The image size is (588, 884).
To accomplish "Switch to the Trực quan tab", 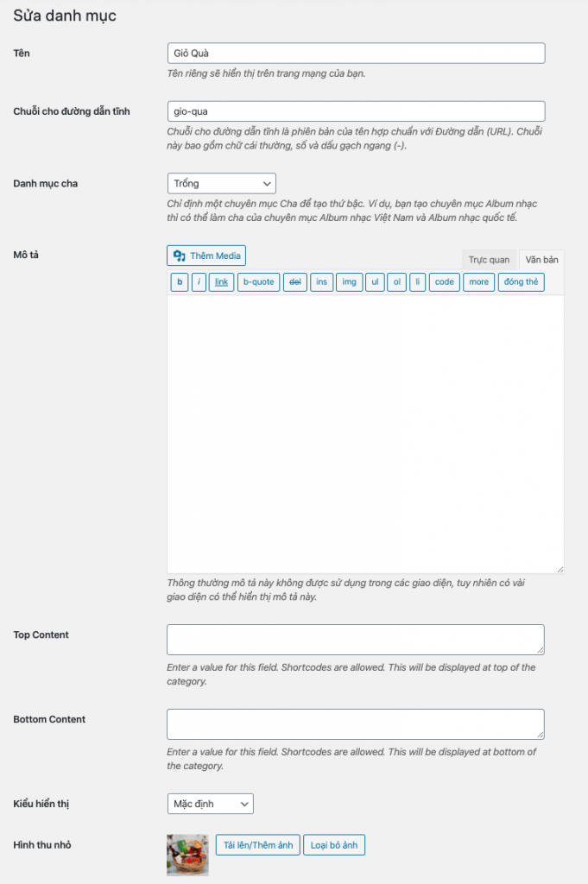I will coord(489,259).
